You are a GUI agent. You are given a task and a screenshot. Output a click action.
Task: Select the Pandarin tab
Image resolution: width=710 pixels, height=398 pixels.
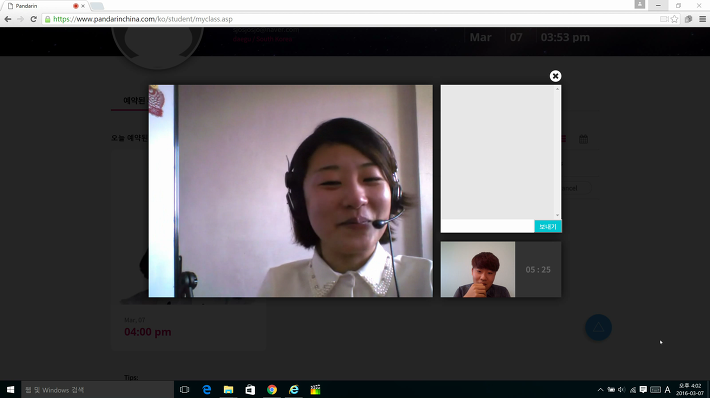(x=45, y=6)
